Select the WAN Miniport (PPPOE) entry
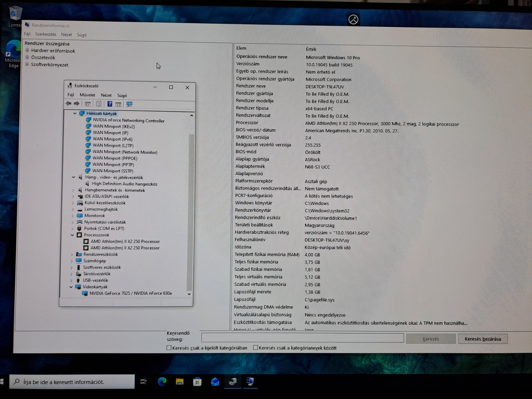This screenshot has width=532, height=399. point(115,158)
